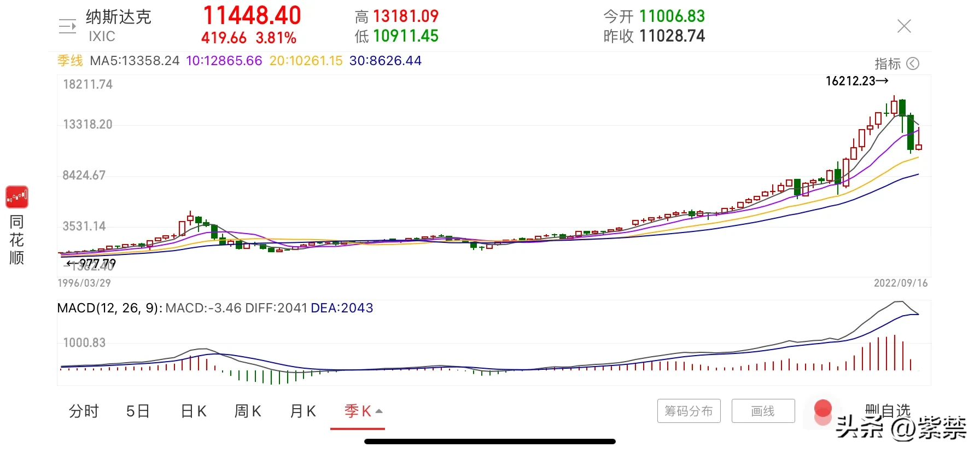Expand the 季K period dropdown
Viewport: 980px width, 453px height.
coord(363,411)
